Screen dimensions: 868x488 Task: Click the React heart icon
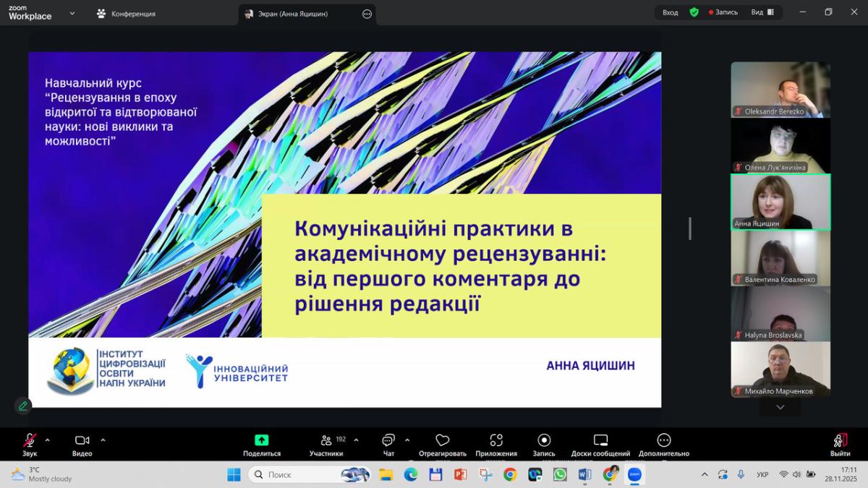pos(443,440)
